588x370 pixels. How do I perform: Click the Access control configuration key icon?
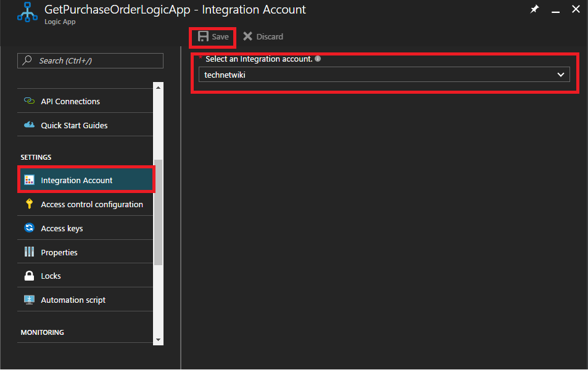click(x=29, y=204)
